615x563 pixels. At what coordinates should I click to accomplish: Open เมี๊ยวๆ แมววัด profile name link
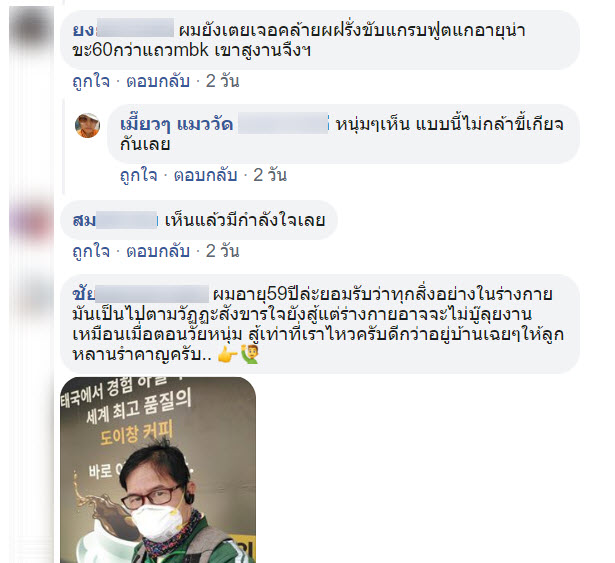(x=177, y=124)
